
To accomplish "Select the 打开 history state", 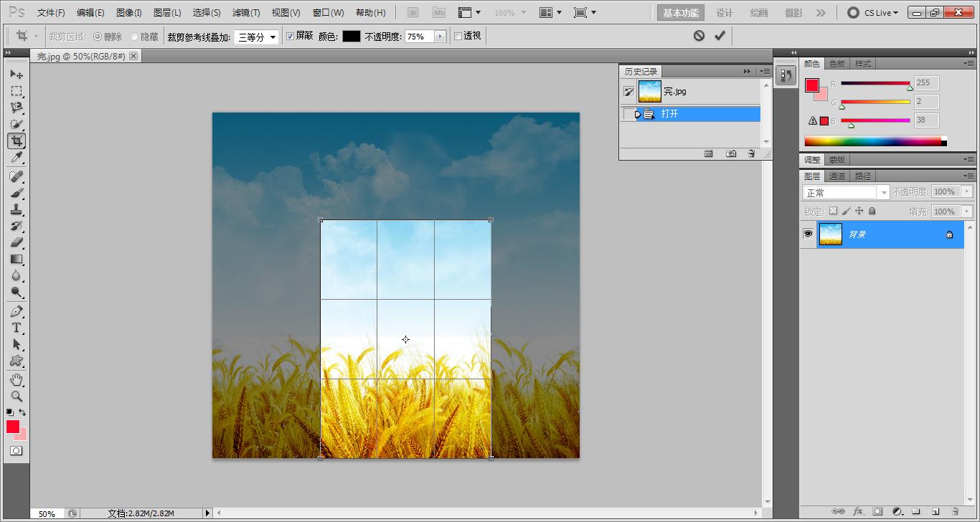I will click(690, 114).
